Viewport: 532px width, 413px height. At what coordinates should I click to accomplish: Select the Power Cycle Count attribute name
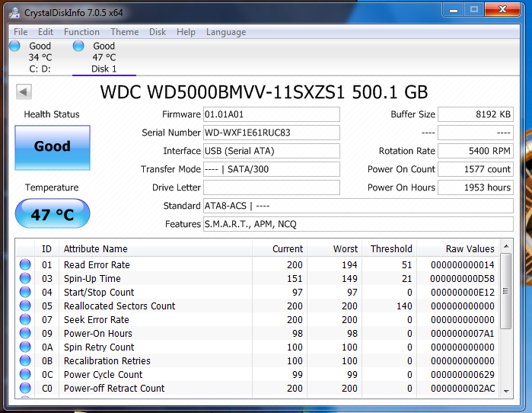pos(104,375)
